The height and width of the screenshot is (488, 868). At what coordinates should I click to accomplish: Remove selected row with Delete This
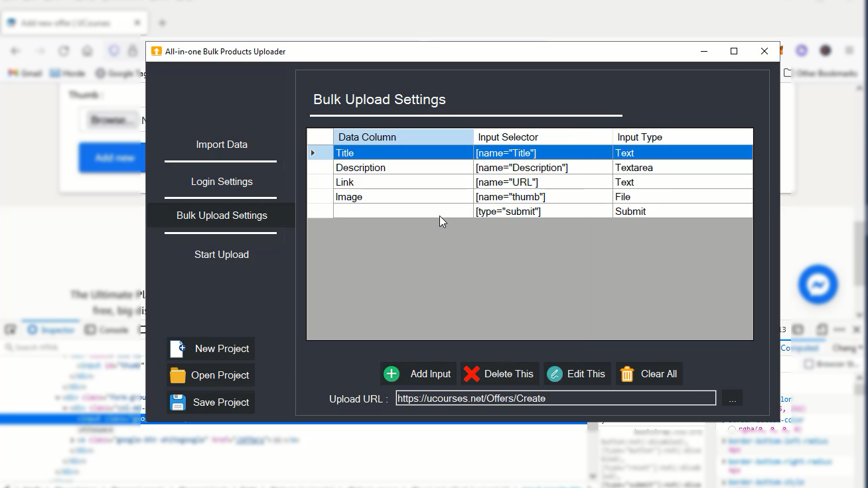499,374
